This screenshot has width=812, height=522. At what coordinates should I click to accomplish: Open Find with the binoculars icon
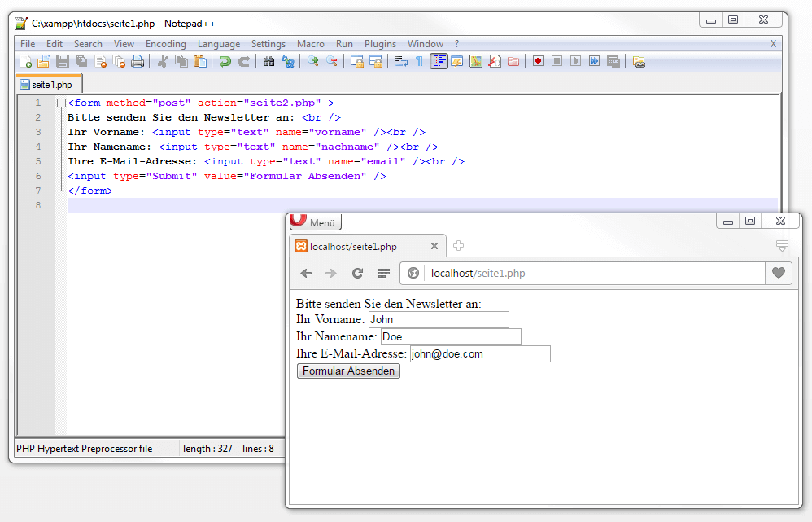point(268,62)
